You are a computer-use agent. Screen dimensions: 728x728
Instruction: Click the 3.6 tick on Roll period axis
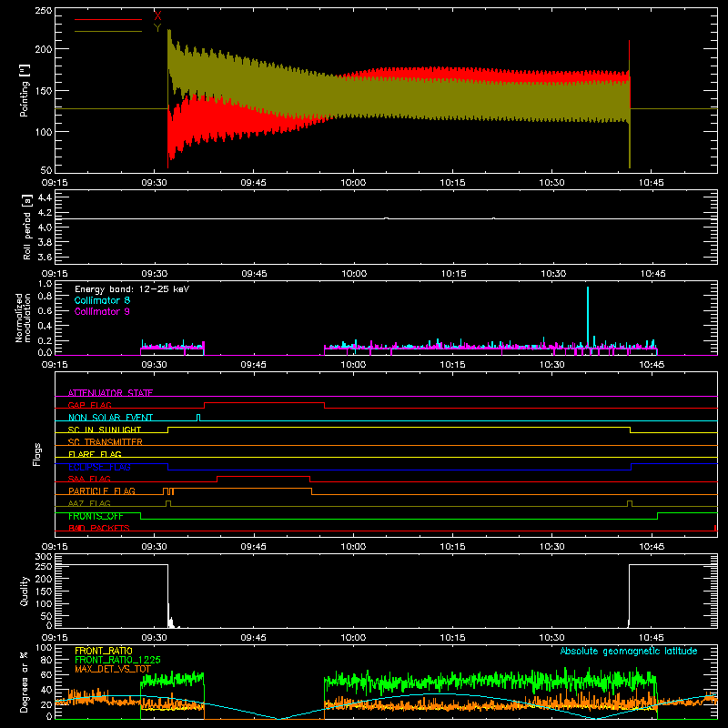[x=45, y=257]
